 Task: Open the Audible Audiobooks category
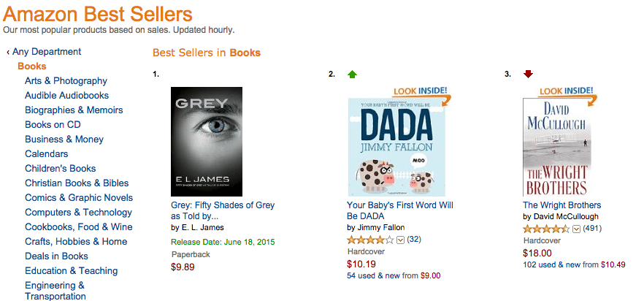(66, 96)
